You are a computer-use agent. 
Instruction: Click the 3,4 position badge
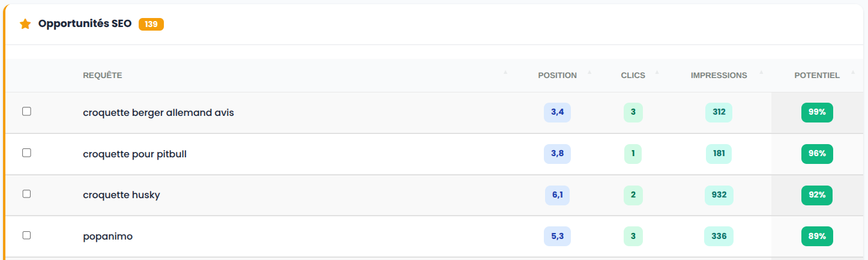click(557, 112)
